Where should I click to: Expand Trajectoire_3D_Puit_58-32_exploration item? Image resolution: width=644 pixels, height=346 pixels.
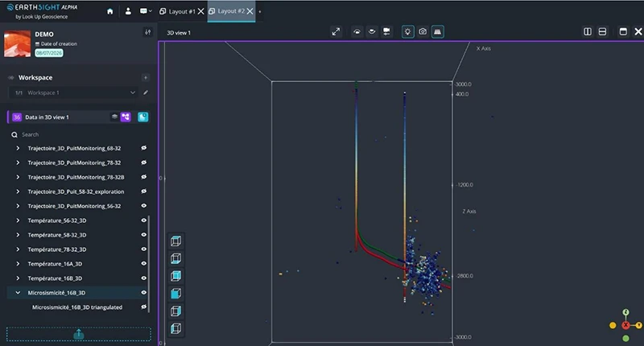(18, 192)
